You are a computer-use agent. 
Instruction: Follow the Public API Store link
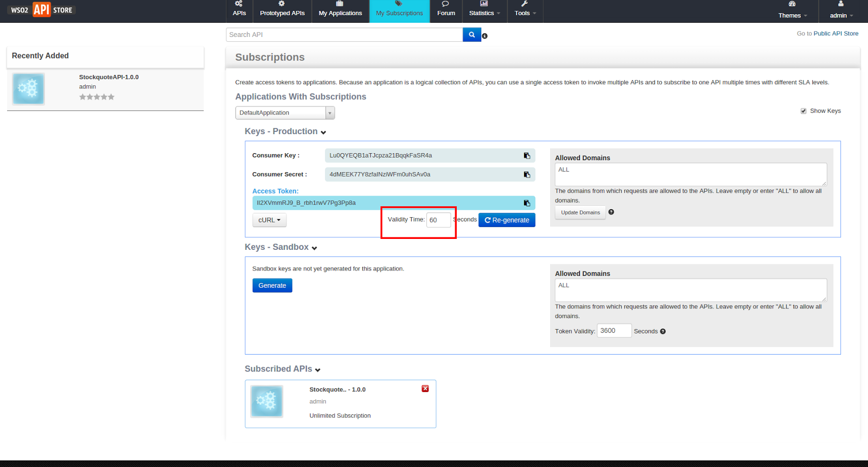coord(836,34)
